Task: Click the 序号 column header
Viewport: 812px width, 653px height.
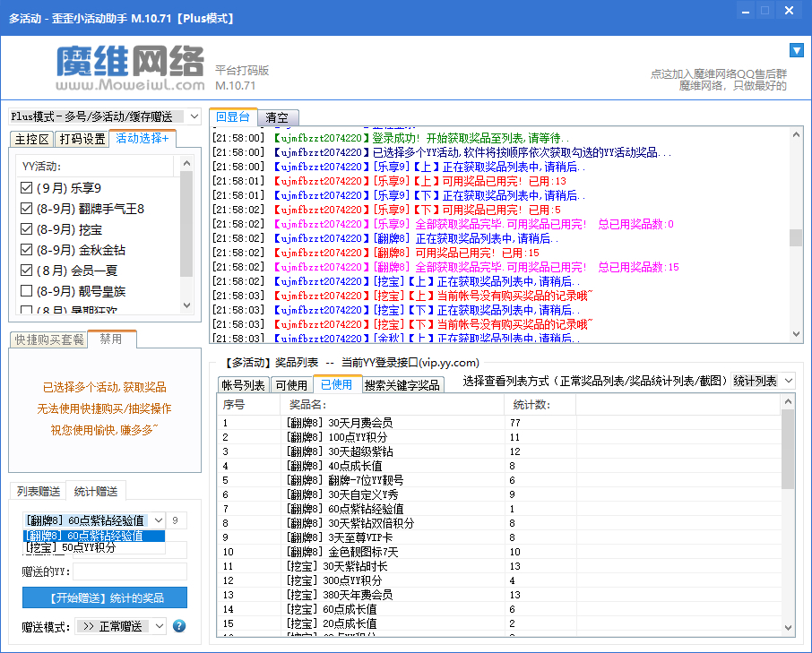Action: click(x=248, y=405)
